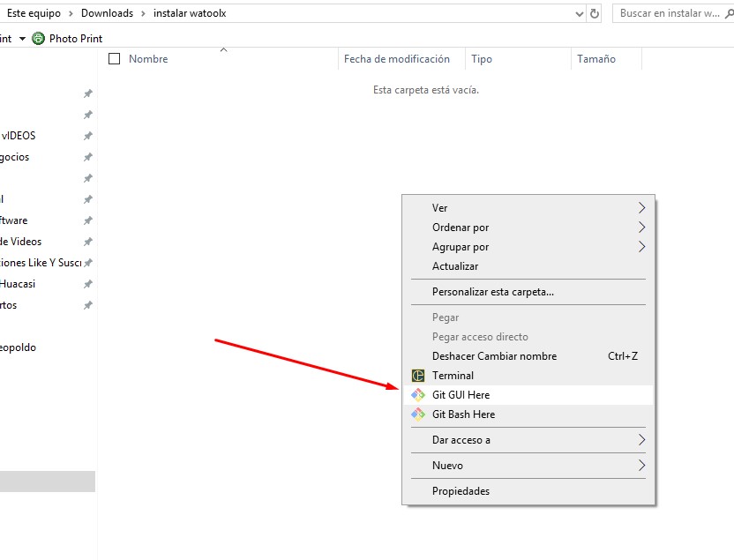
Task: Click the Terminal icon in context menu
Action: click(x=418, y=376)
